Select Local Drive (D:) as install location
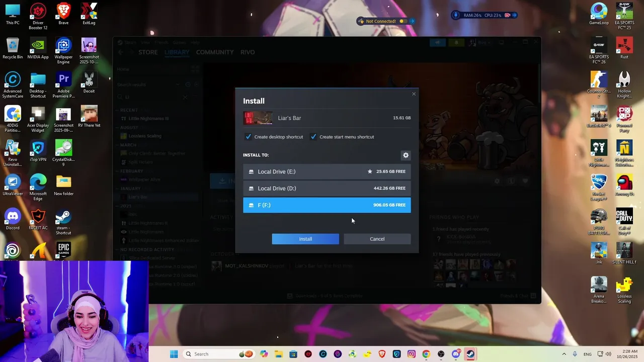This screenshot has width=644, height=362. point(327,189)
